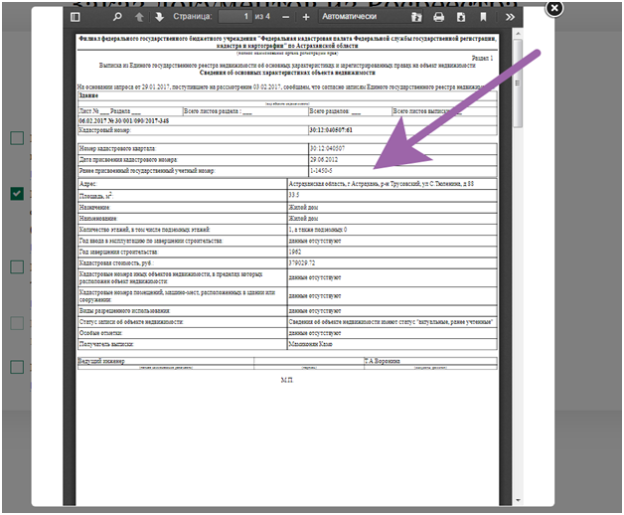
Task: Open the Автоматически zoom dropdown
Action: point(360,17)
